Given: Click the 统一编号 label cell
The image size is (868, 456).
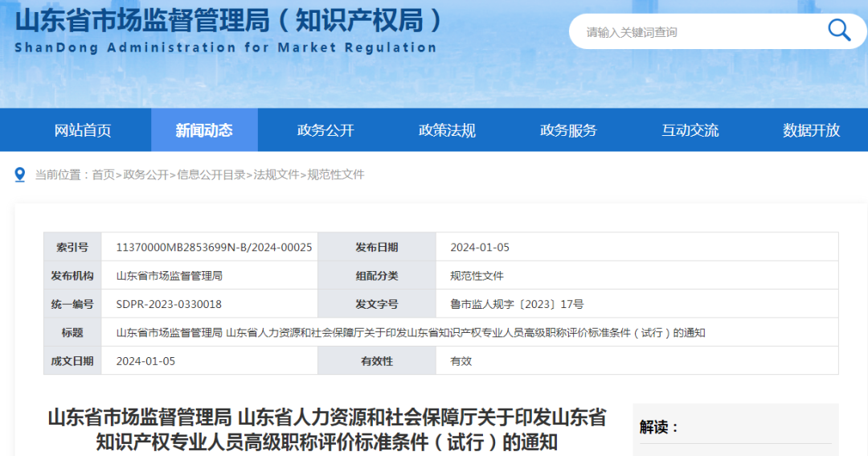Looking at the screenshot, I should coord(72,304).
